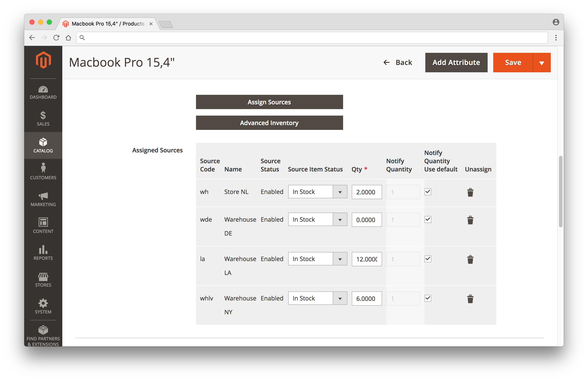Click Notify Quantity field for wh

(403, 192)
